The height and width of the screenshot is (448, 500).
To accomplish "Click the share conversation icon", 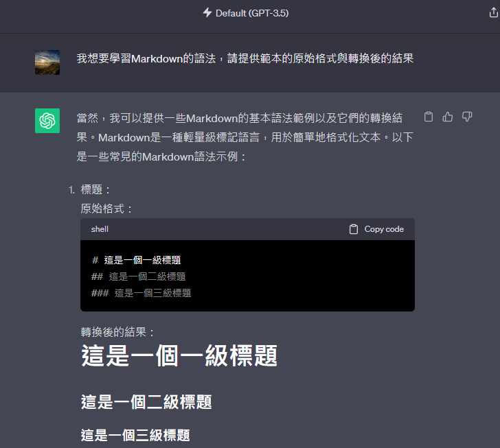I will (x=493, y=12).
